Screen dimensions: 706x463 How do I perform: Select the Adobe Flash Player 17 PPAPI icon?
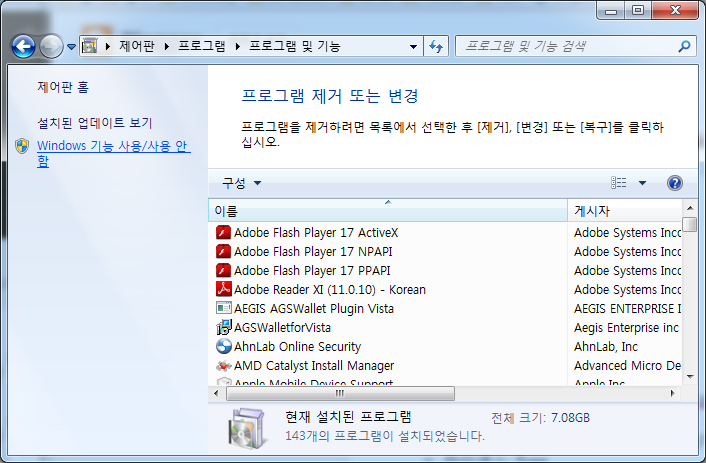223,270
